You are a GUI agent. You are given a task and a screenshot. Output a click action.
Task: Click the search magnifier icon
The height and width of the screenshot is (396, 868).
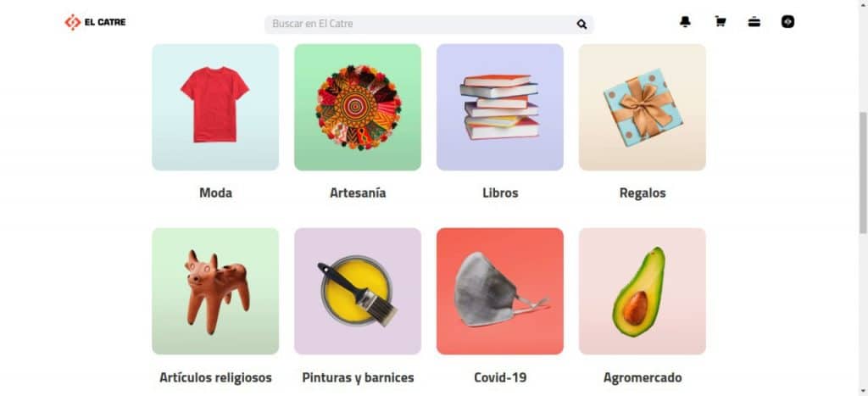581,24
